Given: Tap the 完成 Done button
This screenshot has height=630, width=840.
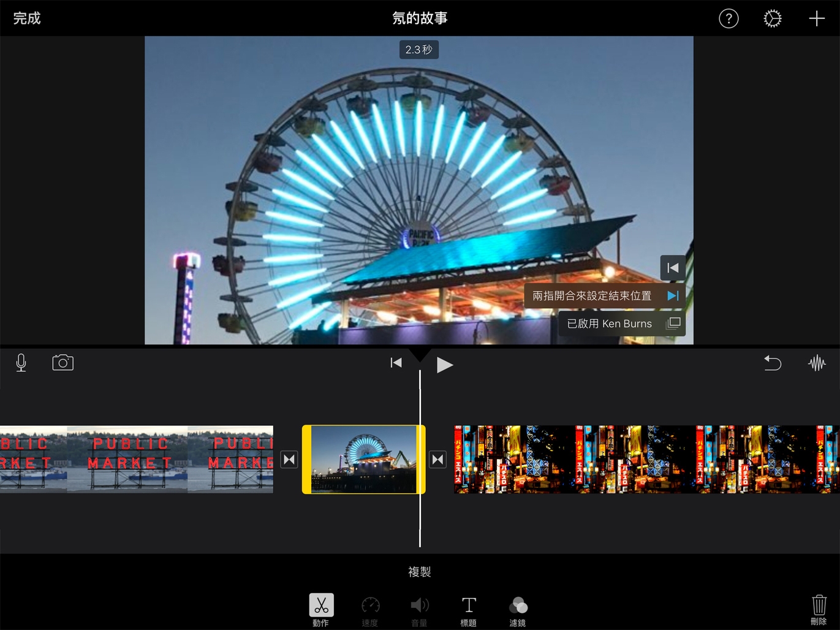Looking at the screenshot, I should (27, 18).
